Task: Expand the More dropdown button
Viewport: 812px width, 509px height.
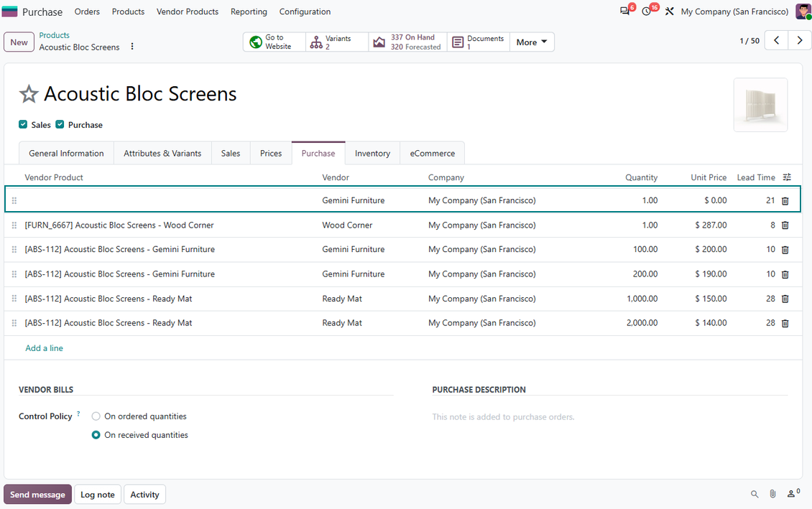Action: [531, 42]
